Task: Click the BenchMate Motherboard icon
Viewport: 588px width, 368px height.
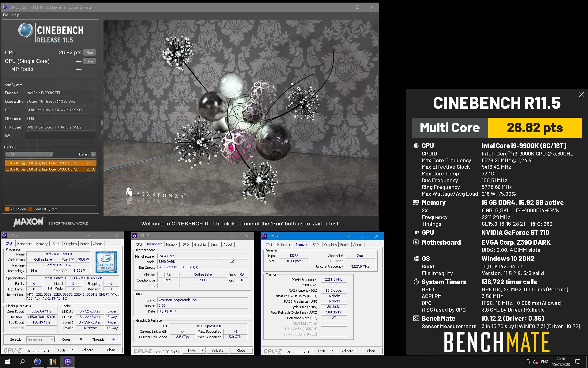Action: (x=416, y=242)
